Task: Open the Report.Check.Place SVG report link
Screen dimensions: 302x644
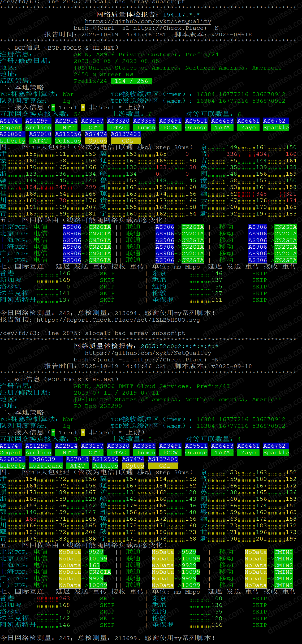Action: click(x=118, y=320)
